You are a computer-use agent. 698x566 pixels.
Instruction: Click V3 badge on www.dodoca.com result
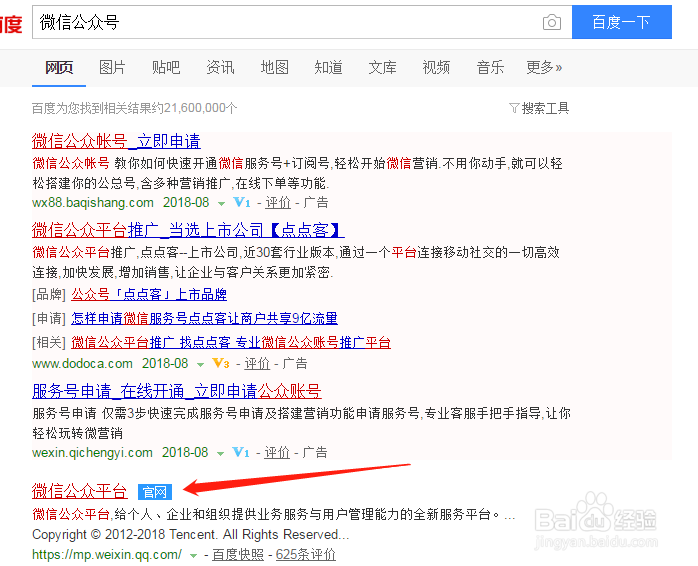pos(221,363)
